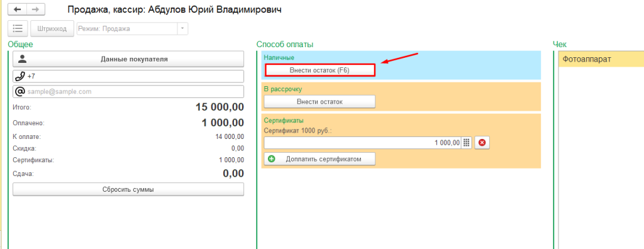Expand the Режим: Продажа dropdown

182,29
